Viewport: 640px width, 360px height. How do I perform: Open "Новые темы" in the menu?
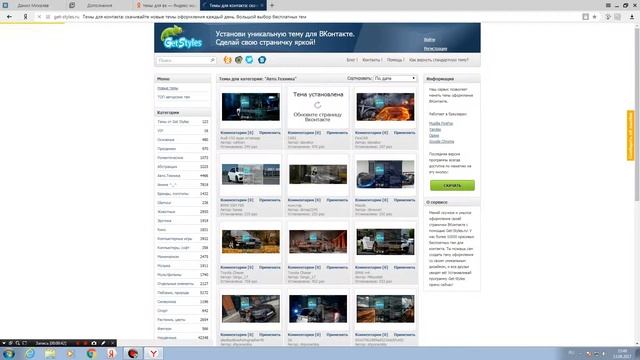coord(168,88)
